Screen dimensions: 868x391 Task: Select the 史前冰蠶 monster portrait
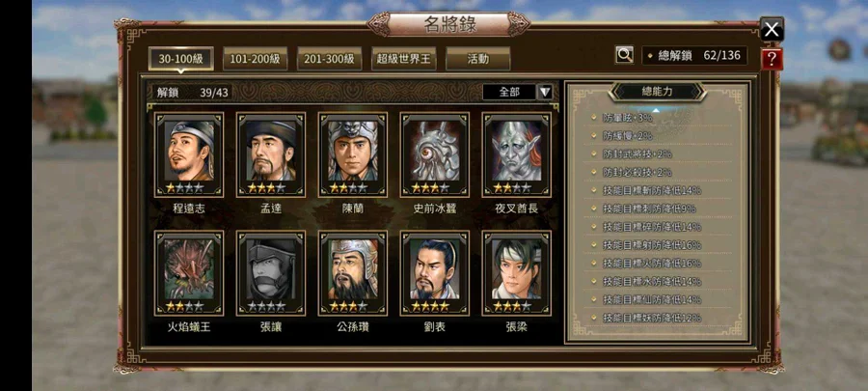(435, 154)
